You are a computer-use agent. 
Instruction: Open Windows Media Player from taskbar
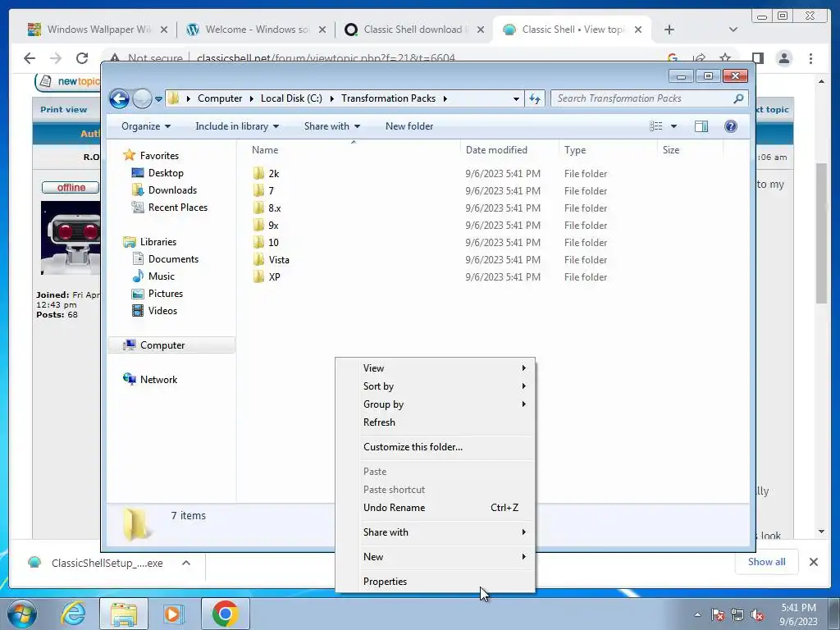(174, 614)
